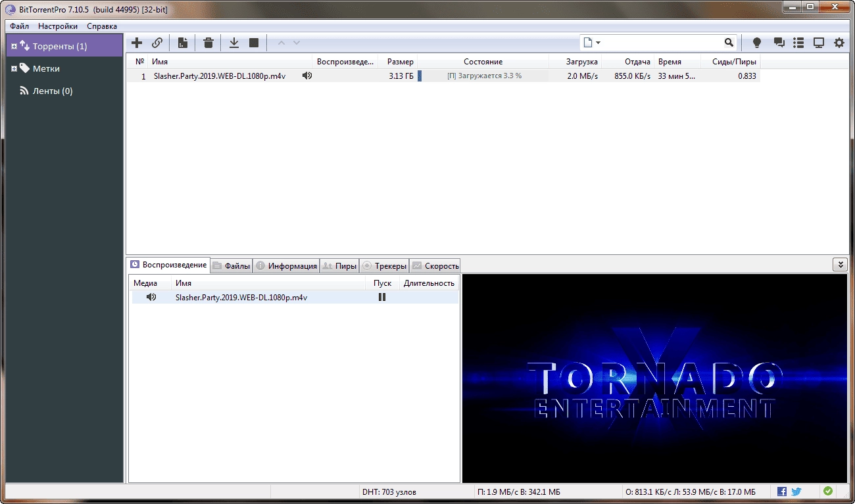Click Медиа column header in playback pane

click(145, 283)
